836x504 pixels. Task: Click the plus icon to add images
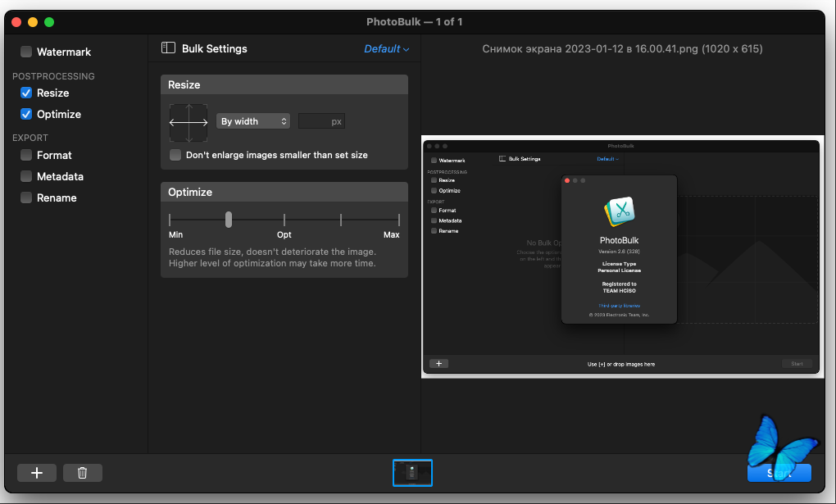(37, 473)
